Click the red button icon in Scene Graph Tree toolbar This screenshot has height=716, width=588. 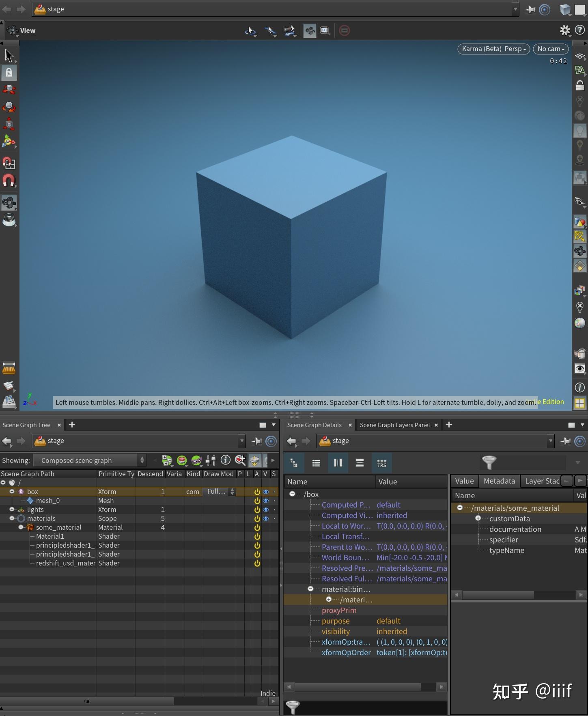[182, 460]
